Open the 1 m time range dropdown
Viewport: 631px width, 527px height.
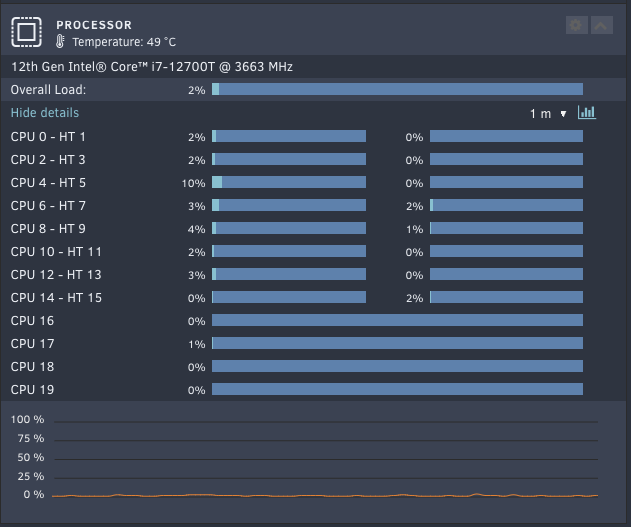[x=549, y=114]
